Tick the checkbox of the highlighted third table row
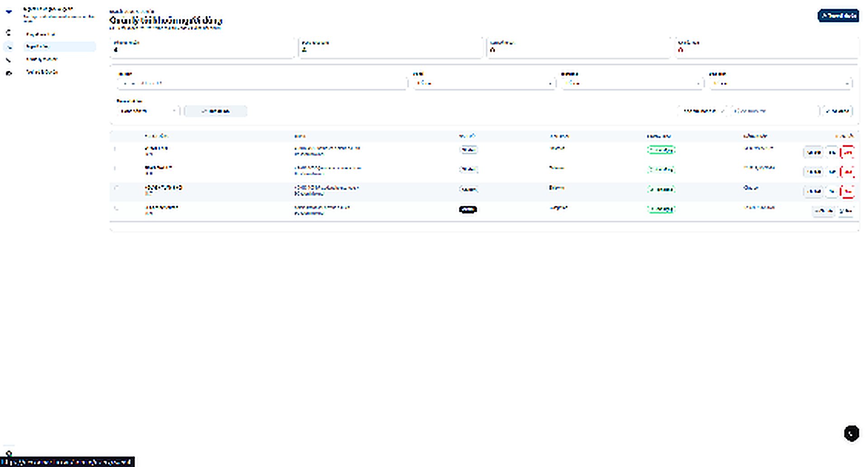The image size is (868, 467). (x=116, y=188)
